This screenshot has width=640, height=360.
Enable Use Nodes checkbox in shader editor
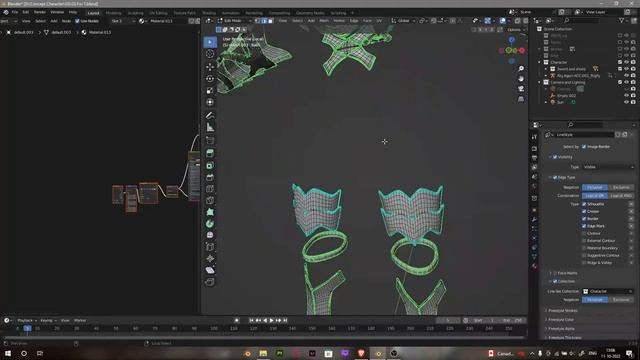click(77, 21)
